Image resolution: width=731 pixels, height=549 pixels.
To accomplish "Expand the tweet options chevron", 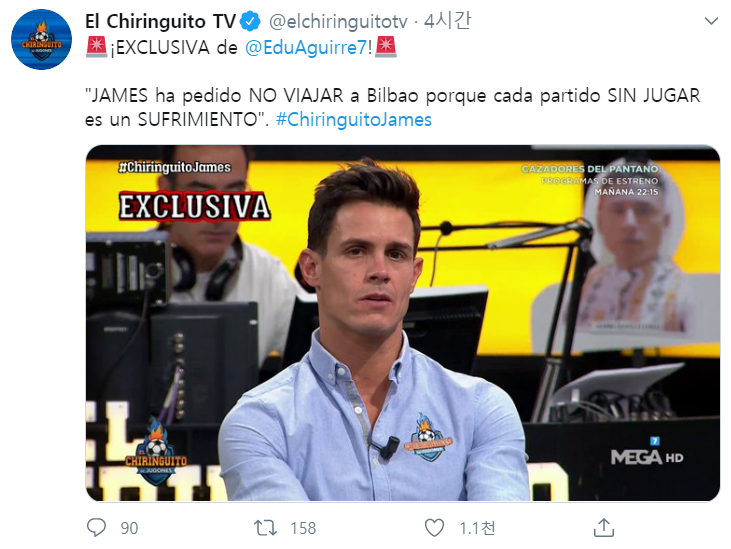I will coord(711,21).
